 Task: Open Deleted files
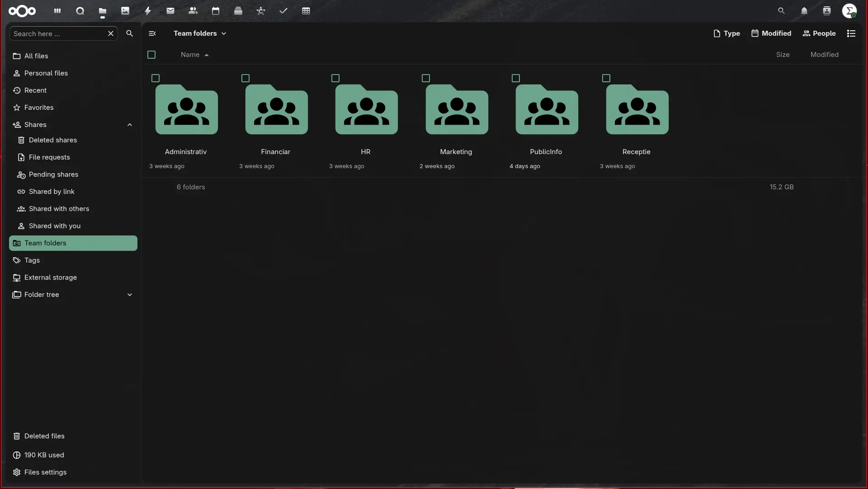click(x=73, y=436)
